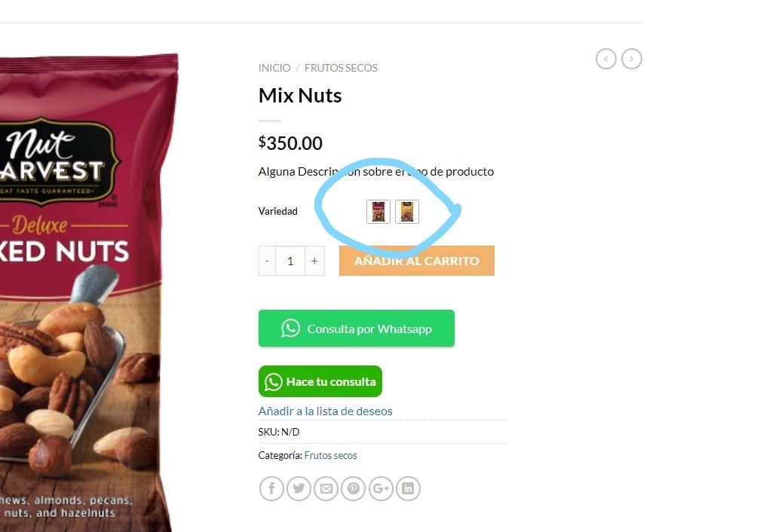Select the red bag variety swatch

(x=378, y=212)
